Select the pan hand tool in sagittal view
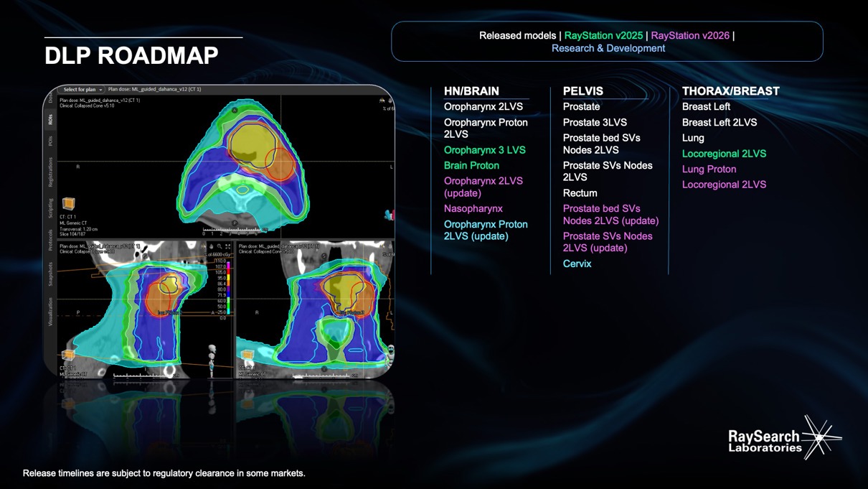The height and width of the screenshot is (489, 868). click(x=211, y=246)
